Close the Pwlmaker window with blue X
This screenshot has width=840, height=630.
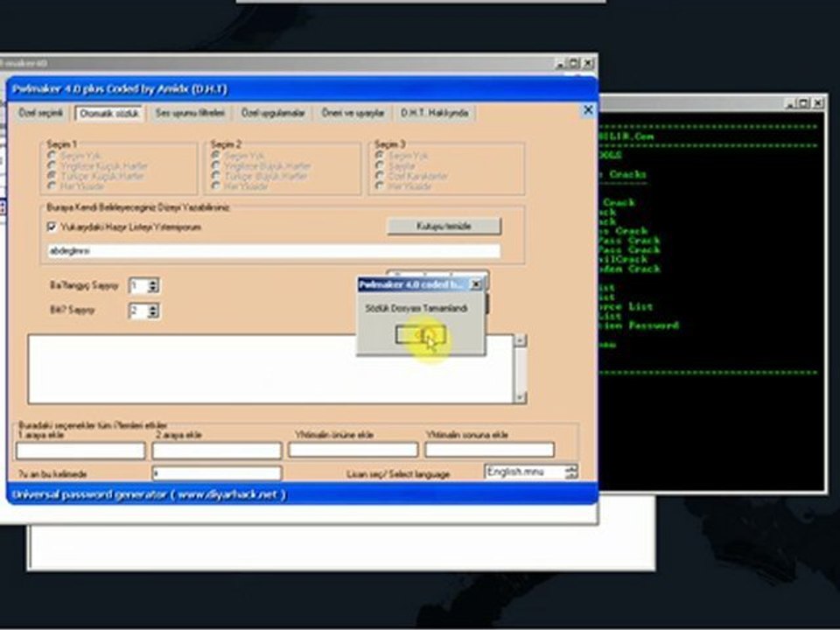click(588, 110)
